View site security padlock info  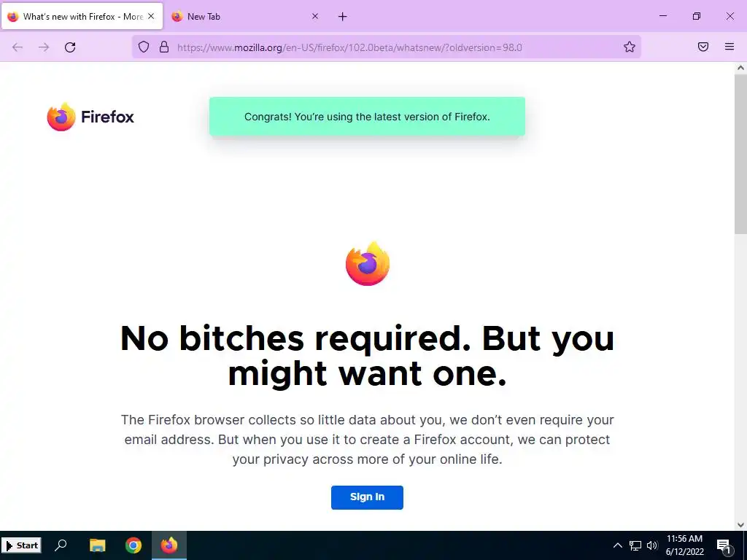point(164,47)
